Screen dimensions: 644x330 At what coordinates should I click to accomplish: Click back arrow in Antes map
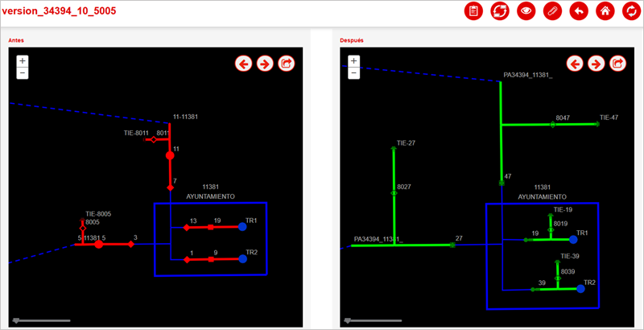click(244, 64)
